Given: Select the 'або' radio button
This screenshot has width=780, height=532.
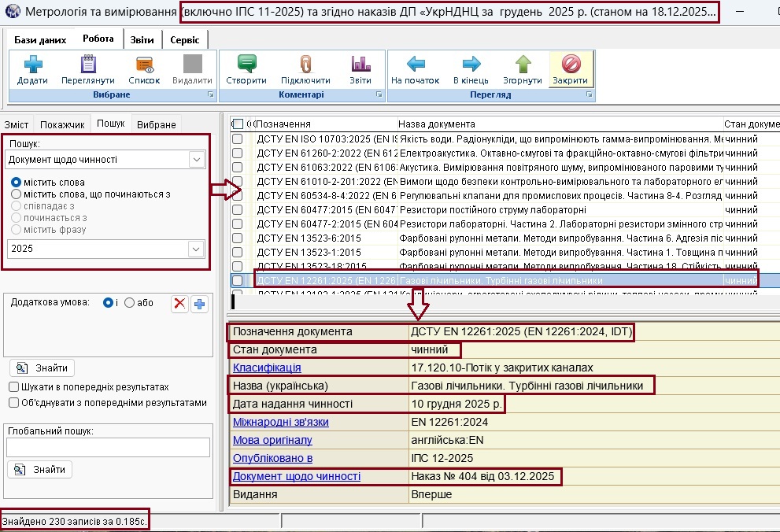Looking at the screenshot, I should click(129, 303).
